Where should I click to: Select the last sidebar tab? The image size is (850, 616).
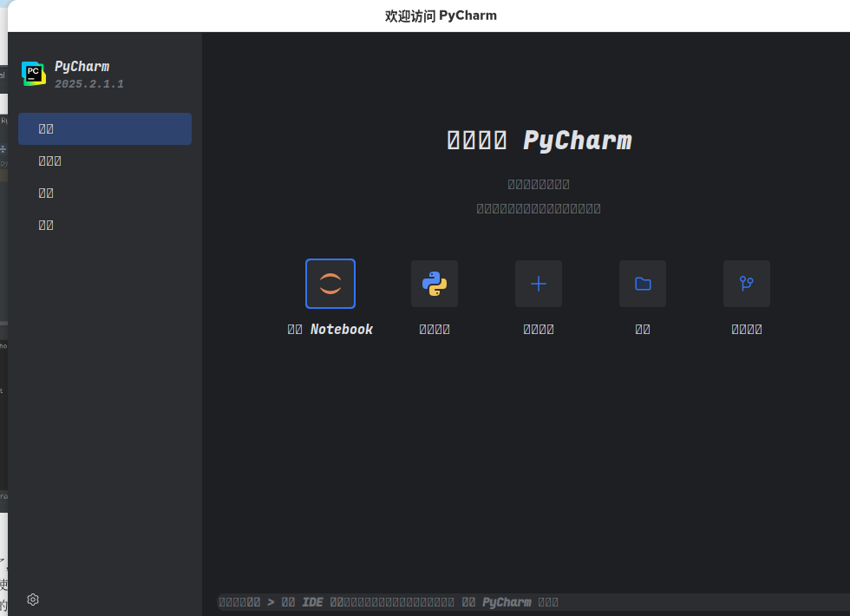tap(105, 225)
